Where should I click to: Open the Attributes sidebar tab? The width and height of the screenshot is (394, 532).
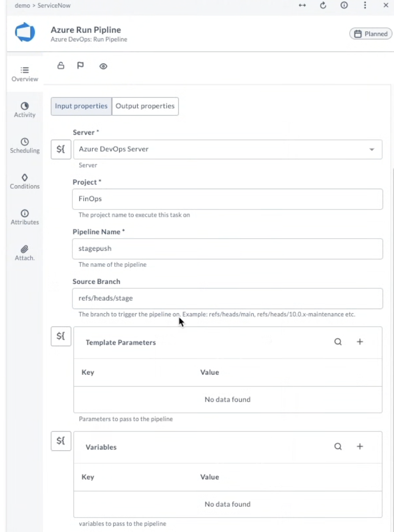tap(25, 217)
